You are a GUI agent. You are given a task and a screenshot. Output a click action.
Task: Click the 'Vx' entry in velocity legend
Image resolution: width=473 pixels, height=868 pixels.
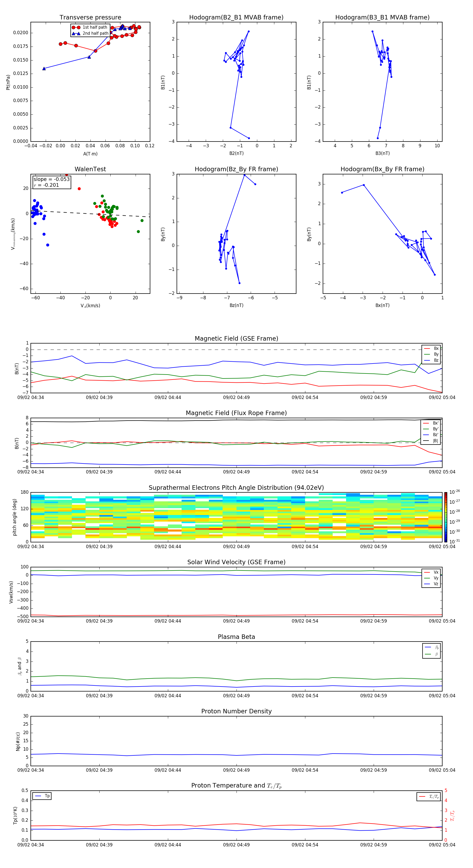pyautogui.click(x=431, y=572)
